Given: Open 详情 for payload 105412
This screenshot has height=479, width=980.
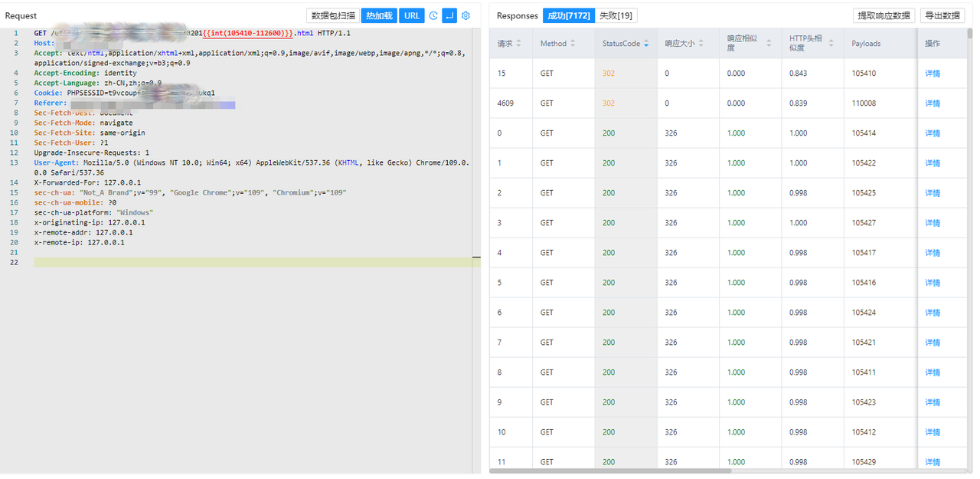Looking at the screenshot, I should click(933, 432).
